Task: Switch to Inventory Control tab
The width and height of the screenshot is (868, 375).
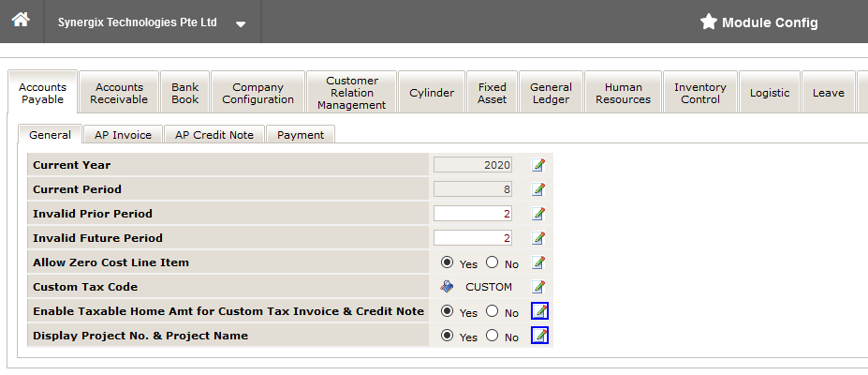Action: (x=700, y=93)
